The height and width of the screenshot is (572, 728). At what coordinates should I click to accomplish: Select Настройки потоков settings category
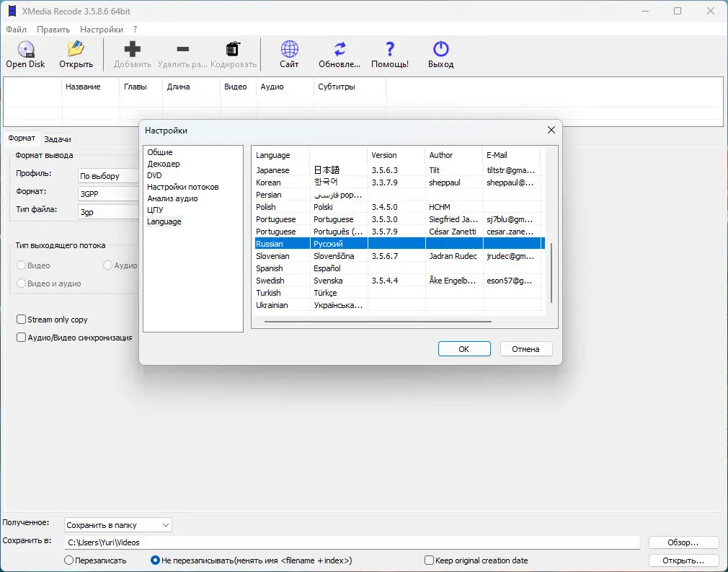pyautogui.click(x=182, y=187)
